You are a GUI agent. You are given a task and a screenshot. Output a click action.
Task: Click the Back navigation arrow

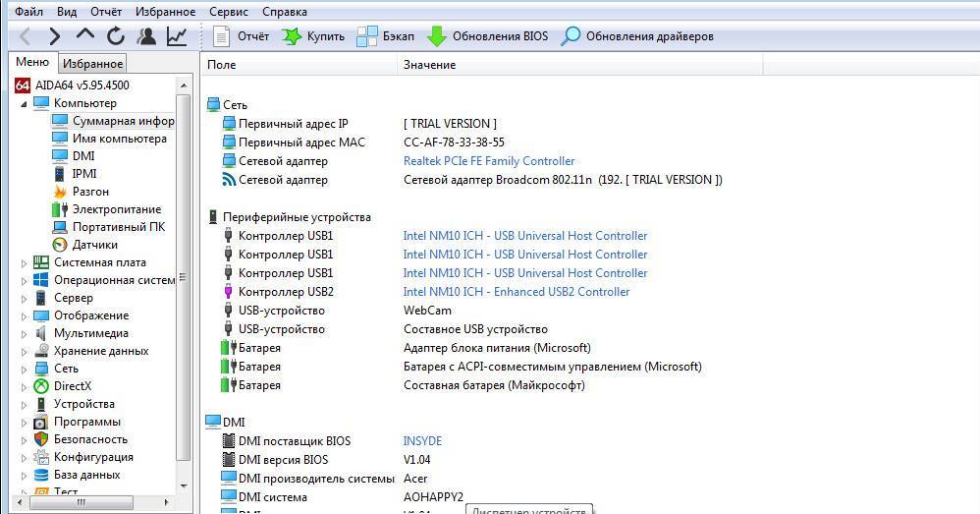click(x=26, y=36)
